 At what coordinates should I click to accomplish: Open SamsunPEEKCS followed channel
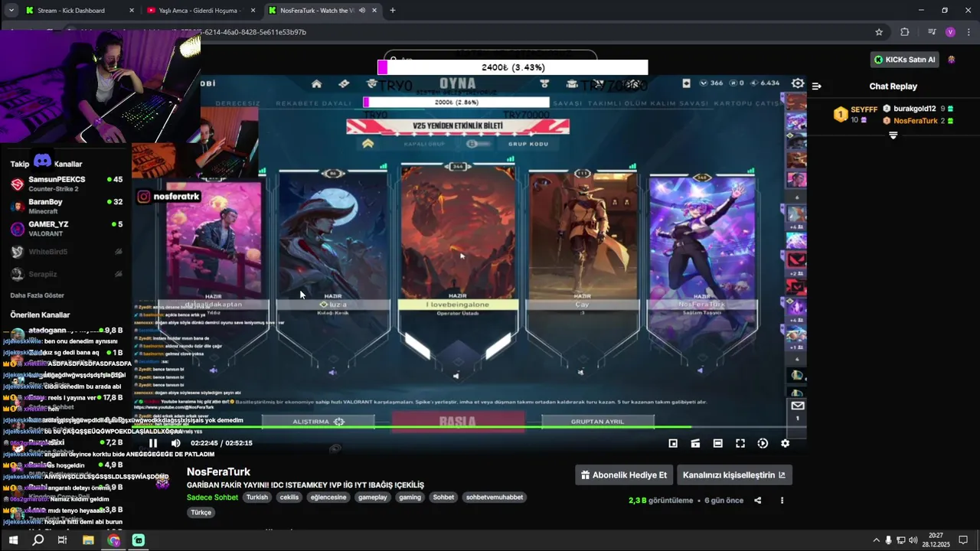point(66,184)
